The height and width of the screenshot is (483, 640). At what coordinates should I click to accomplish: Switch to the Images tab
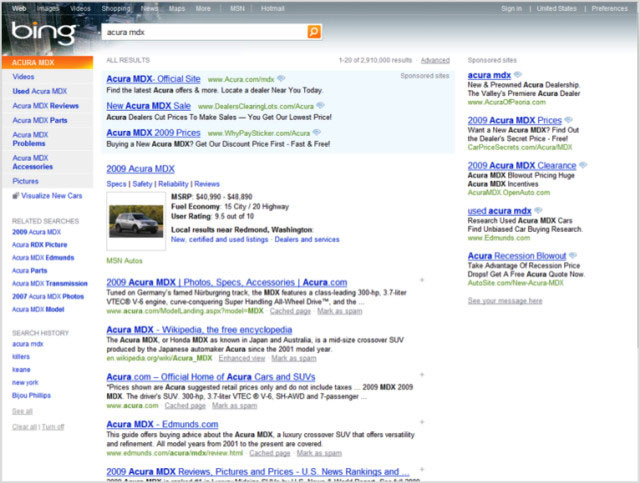48,8
